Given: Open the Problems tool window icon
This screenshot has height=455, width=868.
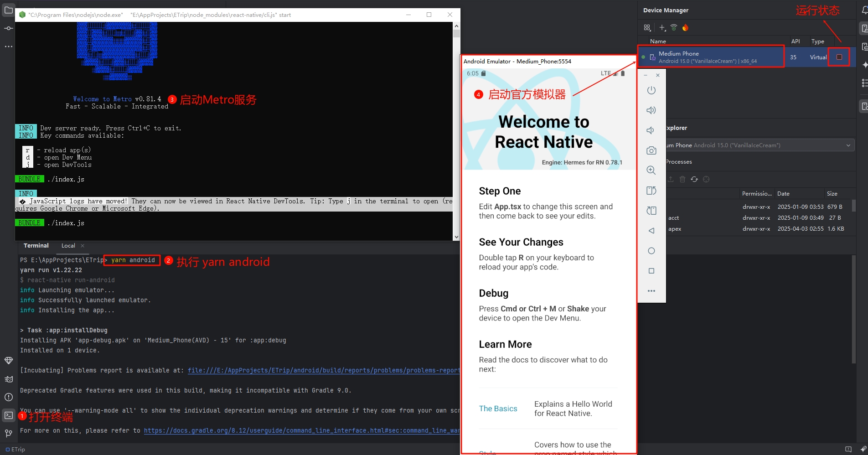Looking at the screenshot, I should pos(8,397).
